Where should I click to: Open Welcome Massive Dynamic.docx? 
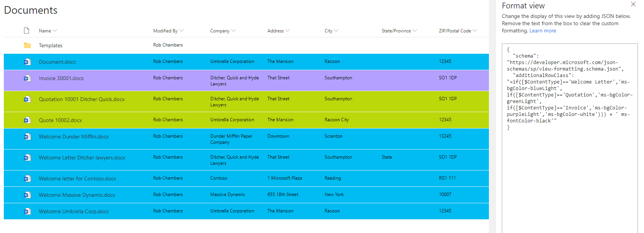[77, 195]
